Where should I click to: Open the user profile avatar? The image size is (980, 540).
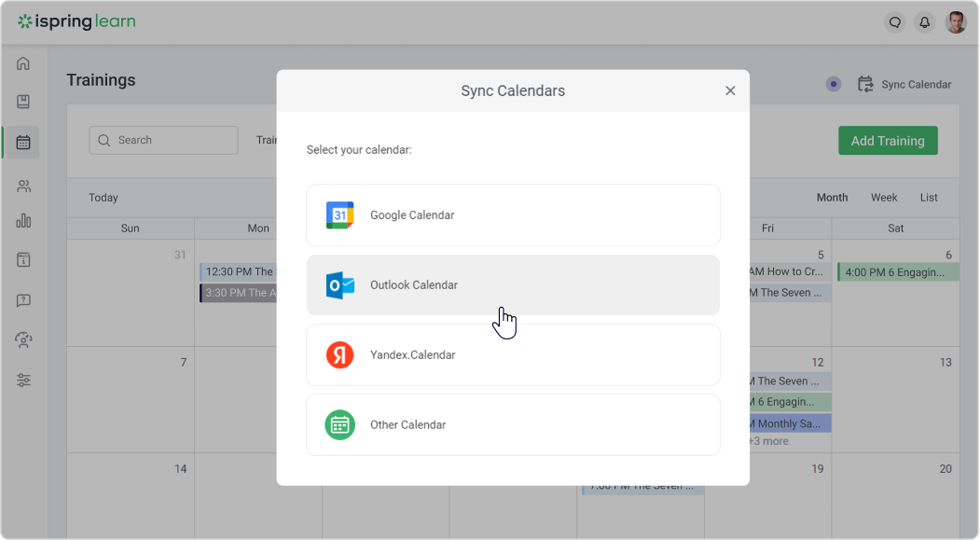click(x=956, y=22)
